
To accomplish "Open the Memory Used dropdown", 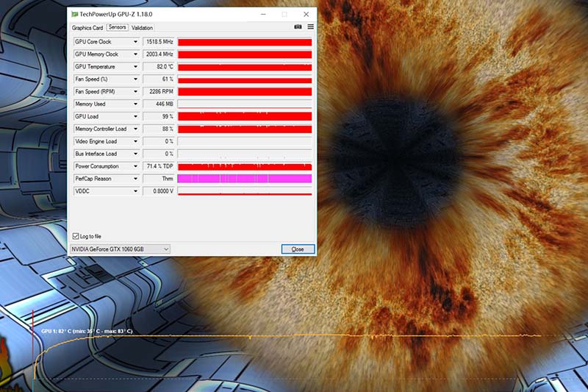I will coord(135,104).
